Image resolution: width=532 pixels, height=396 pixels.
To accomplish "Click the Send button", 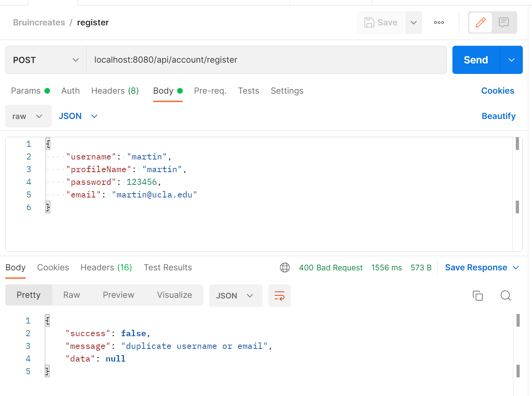I will [x=476, y=60].
